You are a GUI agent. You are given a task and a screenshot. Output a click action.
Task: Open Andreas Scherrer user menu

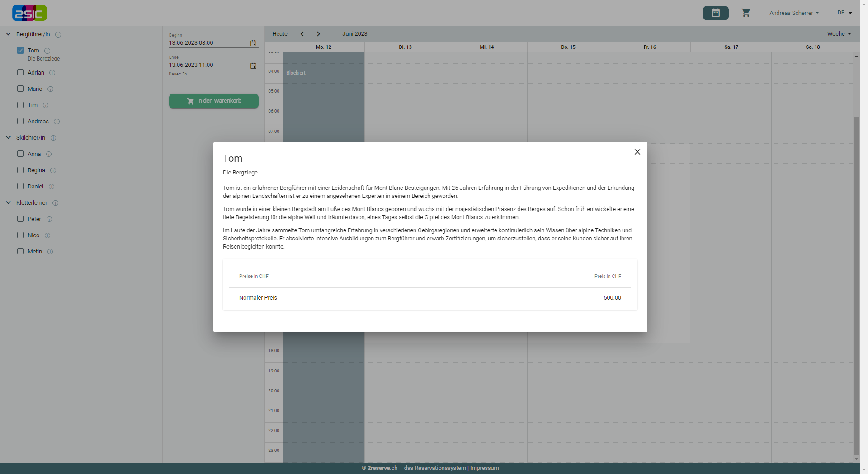click(794, 13)
